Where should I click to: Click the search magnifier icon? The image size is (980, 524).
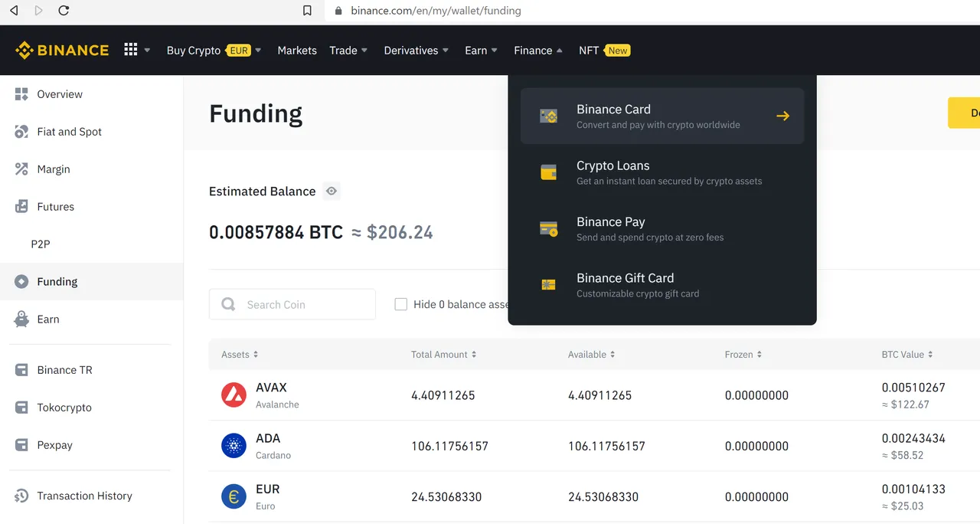pos(228,304)
